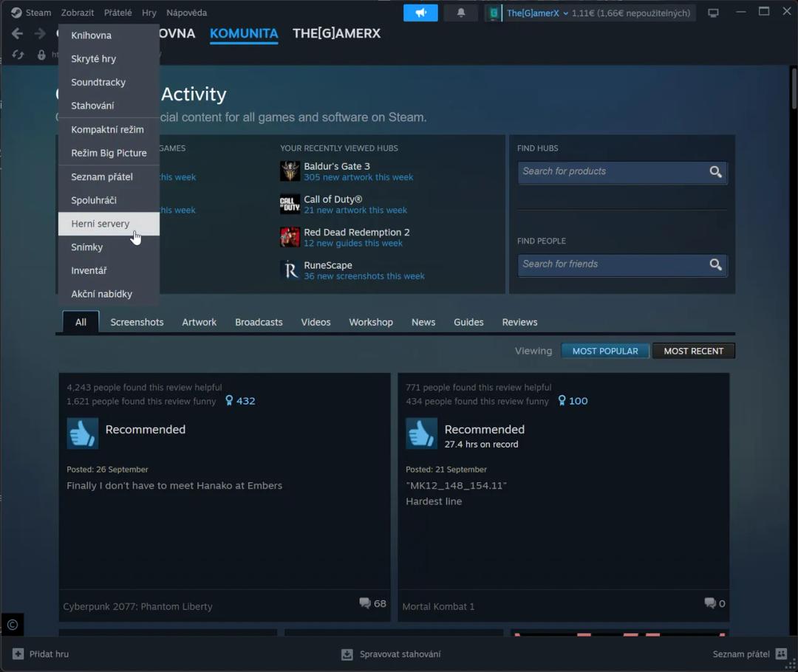Choose Inventář menu entry
This screenshot has width=798, height=672.
109,270
